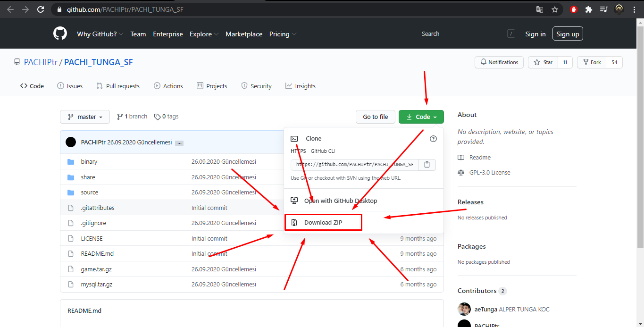
Task: Open the red ad blocker extension icon
Action: coord(574,9)
